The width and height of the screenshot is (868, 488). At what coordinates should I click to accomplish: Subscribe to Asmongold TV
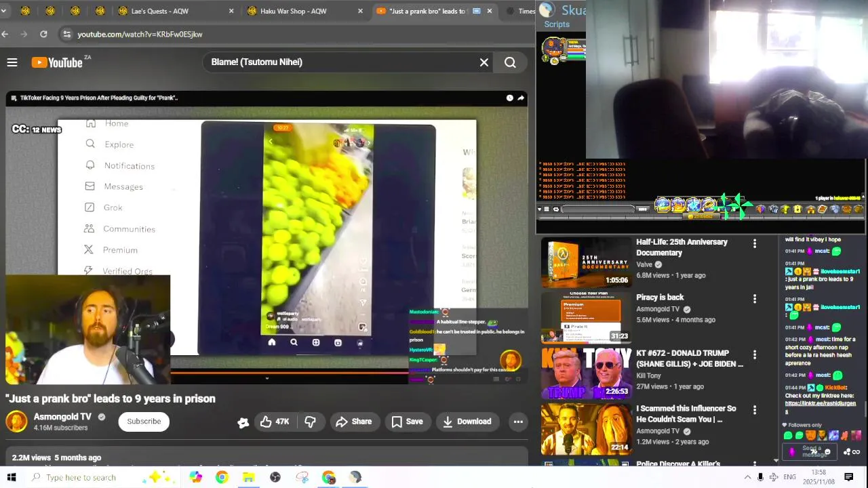pyautogui.click(x=144, y=422)
